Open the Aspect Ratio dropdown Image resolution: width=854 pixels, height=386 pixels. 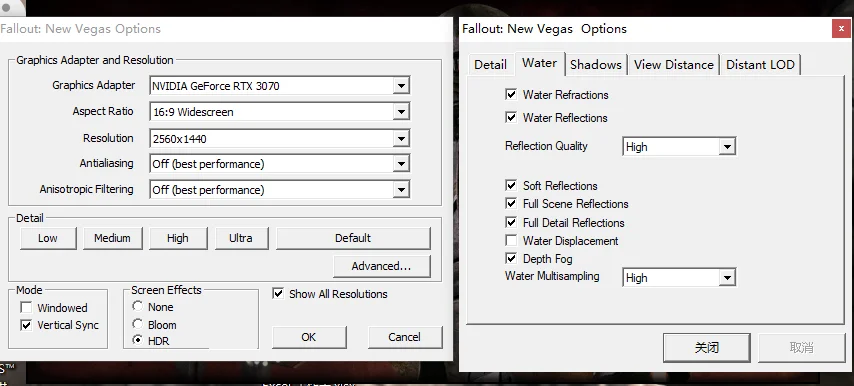tap(279, 112)
